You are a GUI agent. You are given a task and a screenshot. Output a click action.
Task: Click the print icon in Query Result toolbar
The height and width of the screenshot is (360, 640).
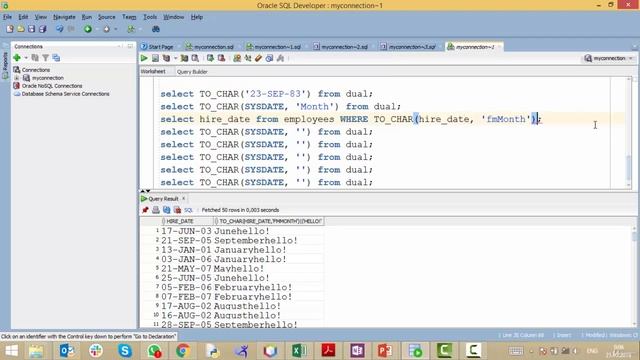[x=156, y=210]
